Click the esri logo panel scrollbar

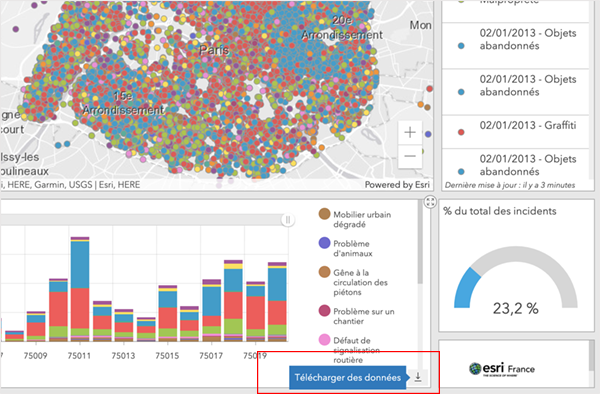click(592, 356)
